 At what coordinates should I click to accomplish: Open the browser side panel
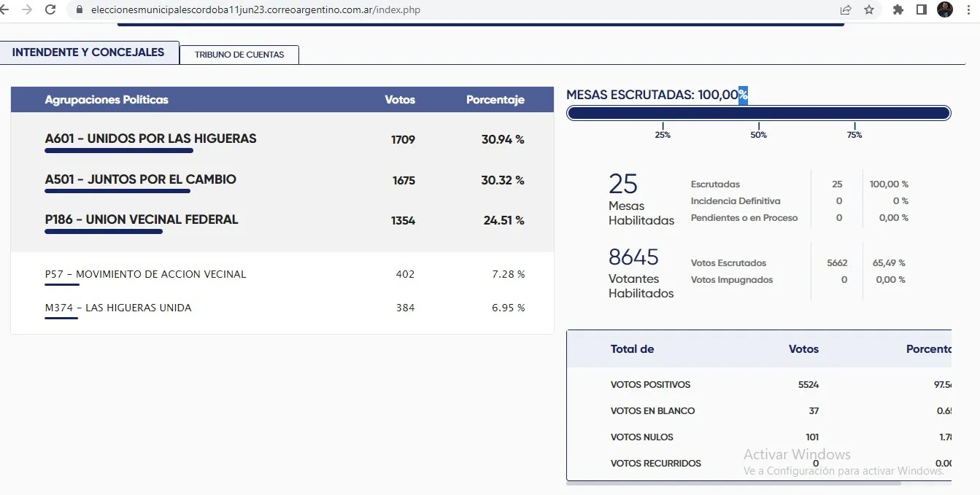[922, 9]
